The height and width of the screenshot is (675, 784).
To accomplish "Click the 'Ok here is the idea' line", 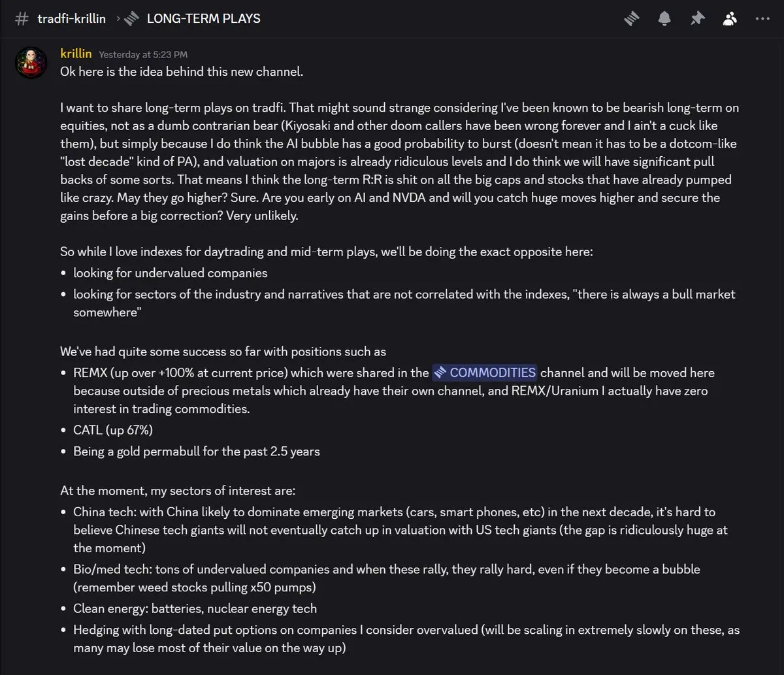I will [x=182, y=72].
